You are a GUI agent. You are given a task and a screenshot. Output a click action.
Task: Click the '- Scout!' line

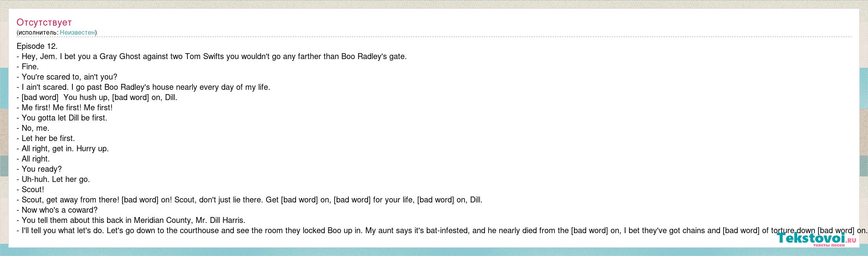tap(30, 189)
